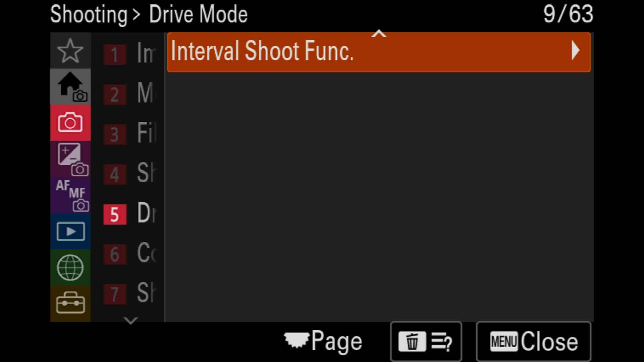644x362 pixels.
Task: Open the Playback tab icon
Action: [70, 232]
